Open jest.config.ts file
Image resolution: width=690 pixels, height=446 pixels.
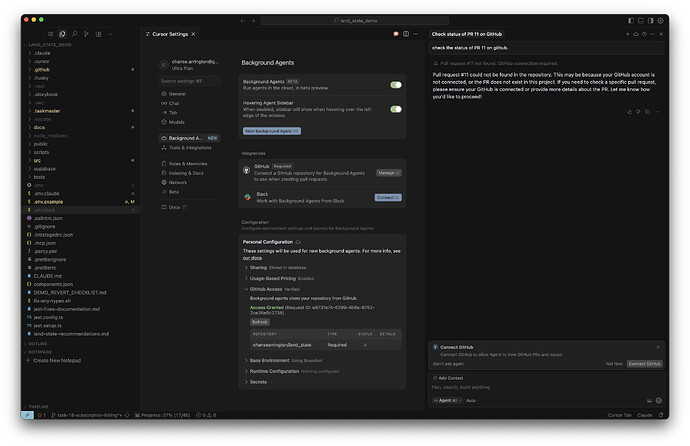(48, 317)
